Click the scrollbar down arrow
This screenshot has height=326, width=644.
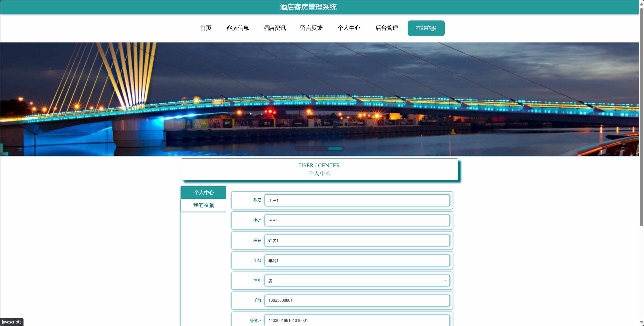pyautogui.click(x=641, y=322)
